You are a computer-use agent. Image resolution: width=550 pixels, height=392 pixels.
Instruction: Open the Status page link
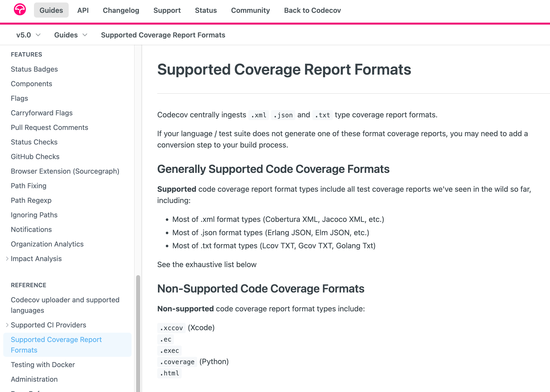[x=206, y=10]
